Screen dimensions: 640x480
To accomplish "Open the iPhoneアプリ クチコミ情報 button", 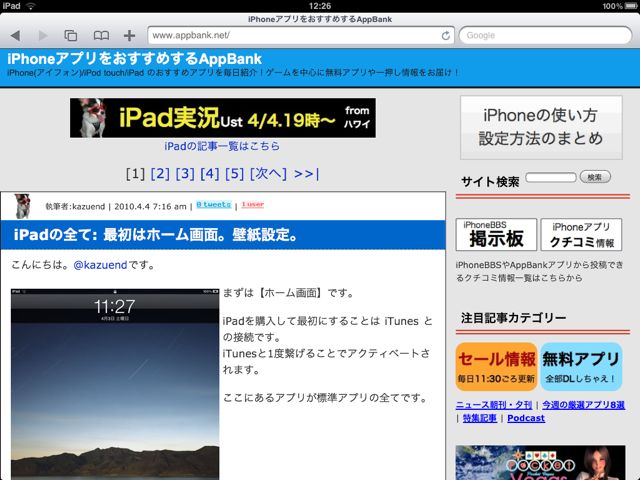I will [x=581, y=234].
